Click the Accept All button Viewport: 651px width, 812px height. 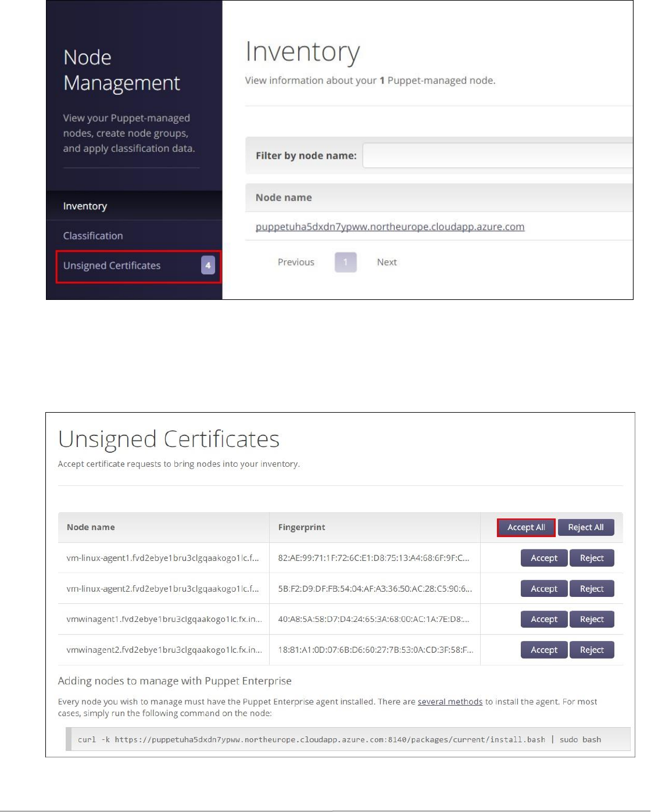point(526,527)
